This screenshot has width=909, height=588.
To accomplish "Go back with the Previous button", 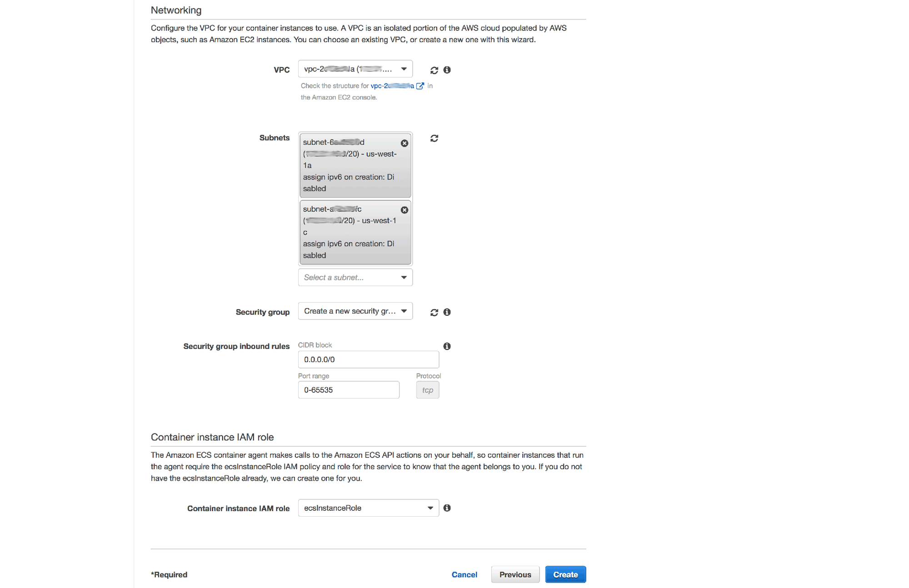I will click(x=515, y=574).
